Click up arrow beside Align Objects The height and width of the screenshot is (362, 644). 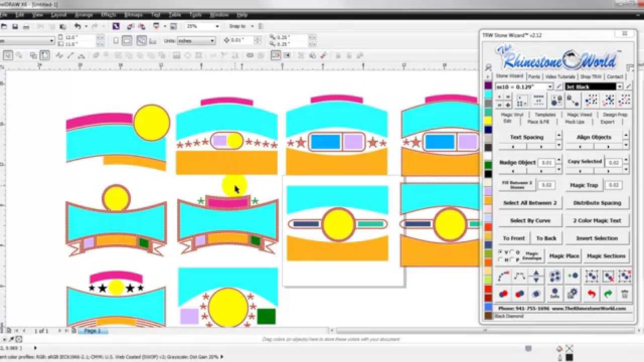pos(625,135)
